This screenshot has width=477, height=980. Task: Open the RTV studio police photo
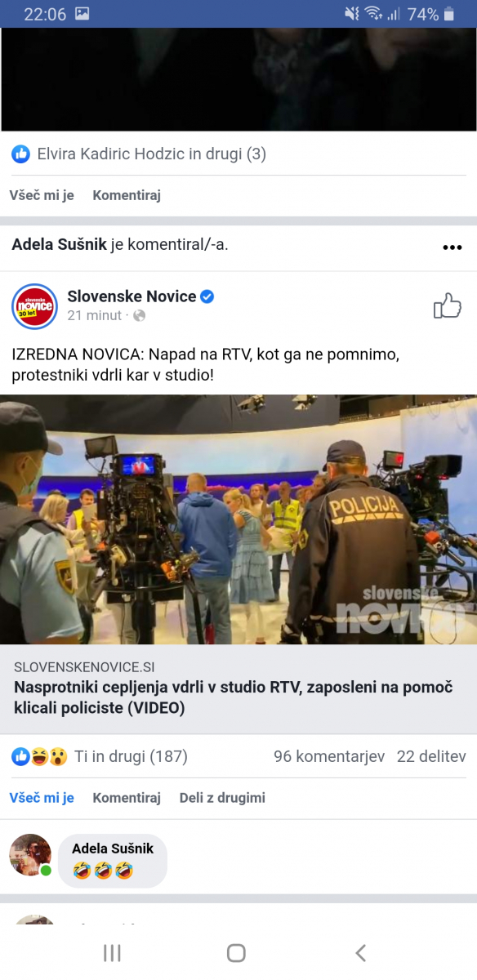[x=238, y=519]
